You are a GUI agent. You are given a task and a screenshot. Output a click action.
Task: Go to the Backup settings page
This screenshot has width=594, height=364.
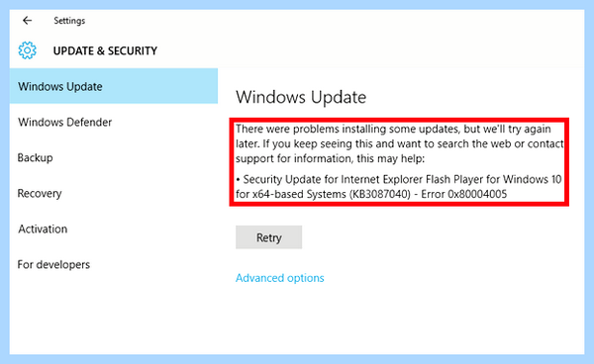coord(36,158)
